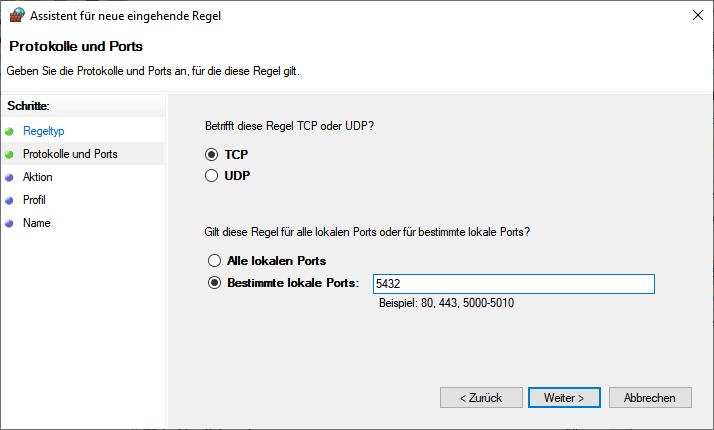Viewport: 714px width, 430px height.
Task: Open the Regeltyp step link
Action: pyautogui.click(x=43, y=131)
